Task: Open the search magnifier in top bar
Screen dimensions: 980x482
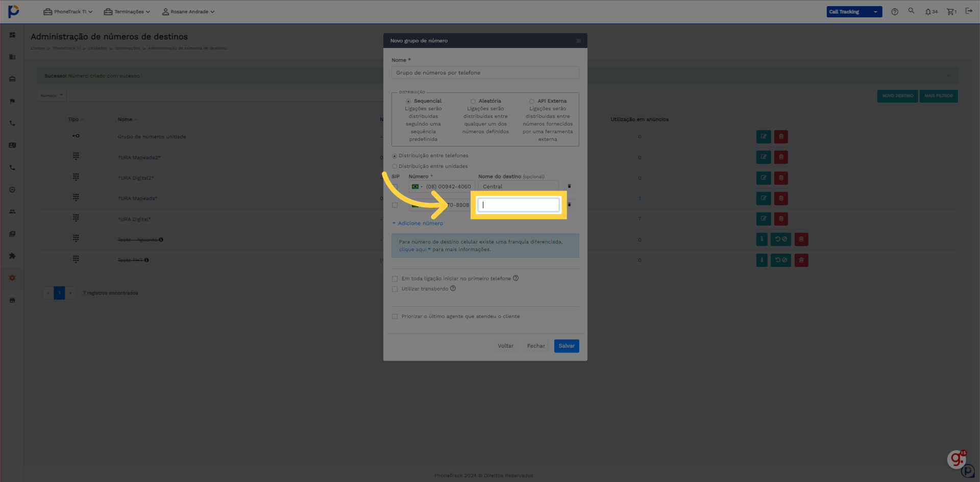Action: [x=911, y=11]
